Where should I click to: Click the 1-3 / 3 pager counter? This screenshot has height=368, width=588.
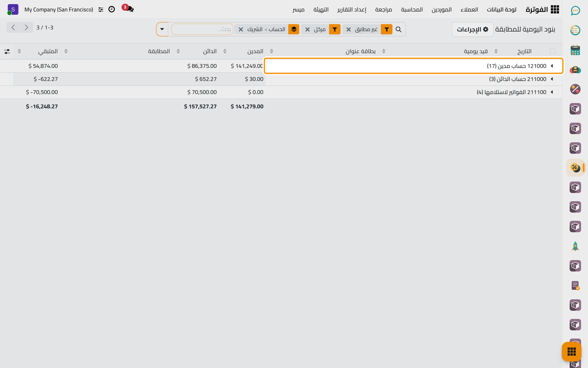click(x=45, y=28)
